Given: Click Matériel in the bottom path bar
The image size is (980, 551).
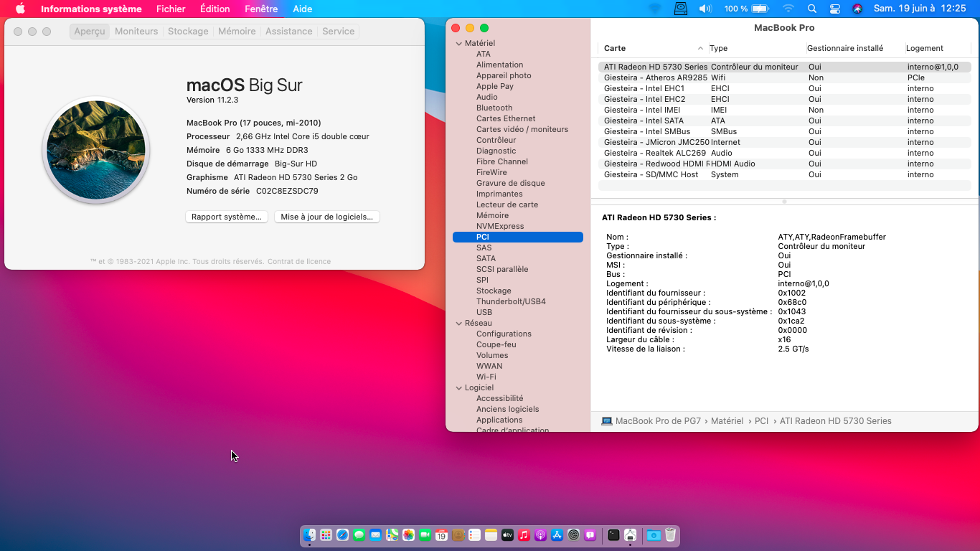Looking at the screenshot, I should pos(727,421).
